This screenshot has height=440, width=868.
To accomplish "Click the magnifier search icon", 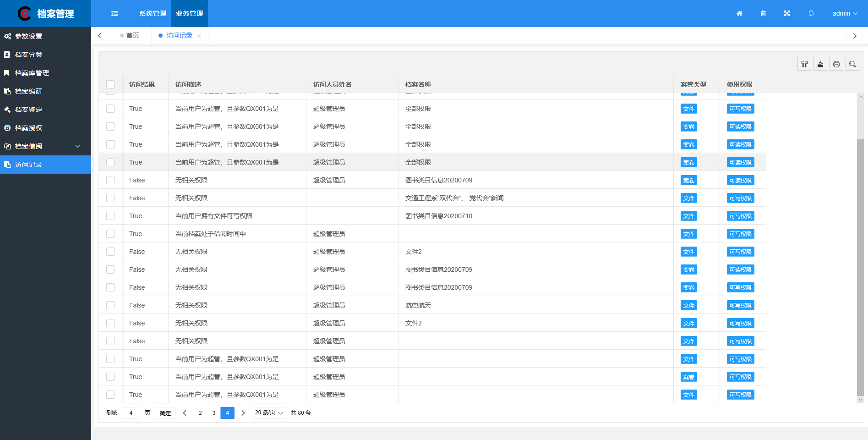I will click(852, 64).
